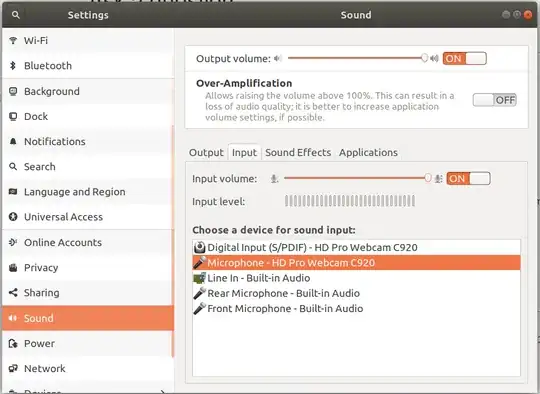Click the Input level meter bars
Viewport: 540px width, 394px height.
pos(350,201)
